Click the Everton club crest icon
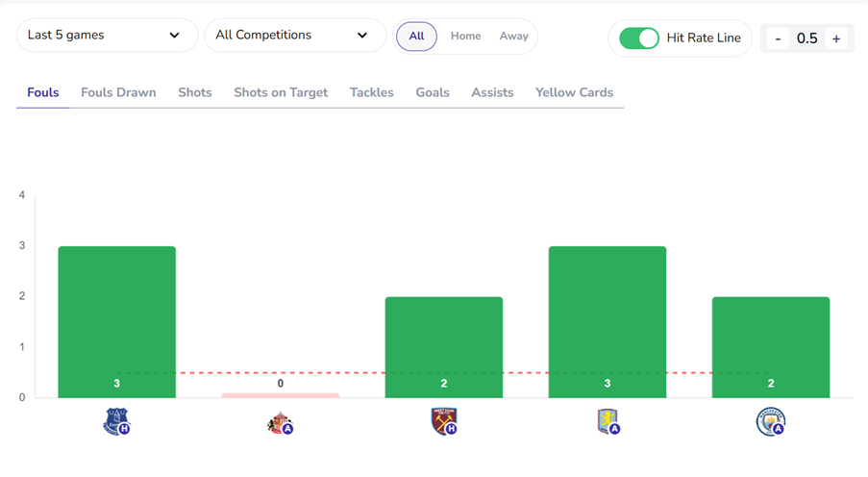This screenshot has height=477, width=868. [115, 421]
